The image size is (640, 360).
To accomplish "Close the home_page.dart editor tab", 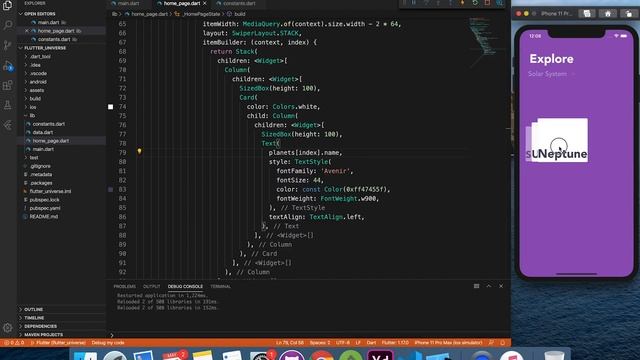I will coord(204,3).
